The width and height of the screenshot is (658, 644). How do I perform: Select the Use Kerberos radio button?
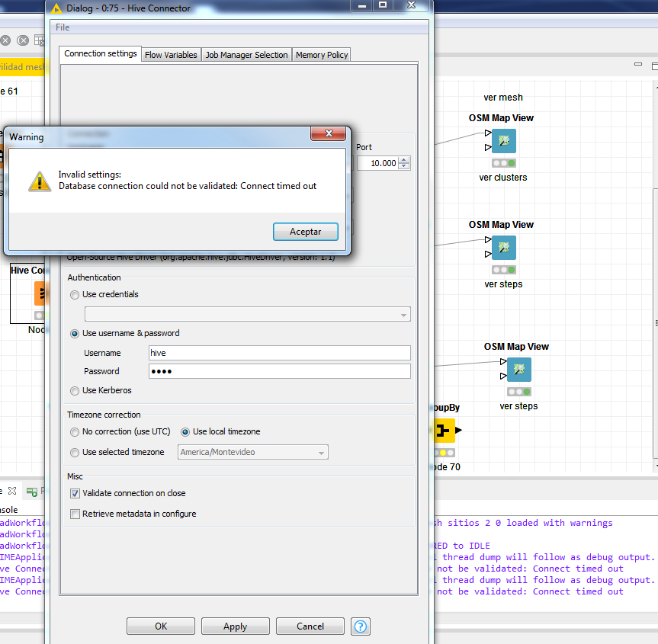(74, 391)
